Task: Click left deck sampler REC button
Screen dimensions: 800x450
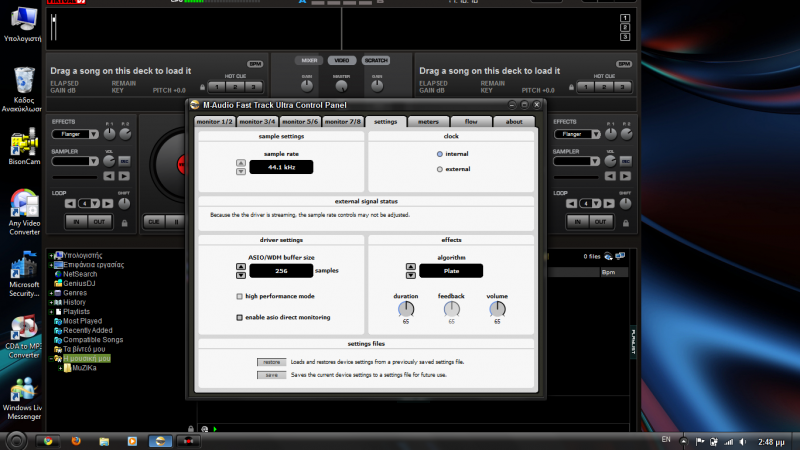Action: pos(124,161)
